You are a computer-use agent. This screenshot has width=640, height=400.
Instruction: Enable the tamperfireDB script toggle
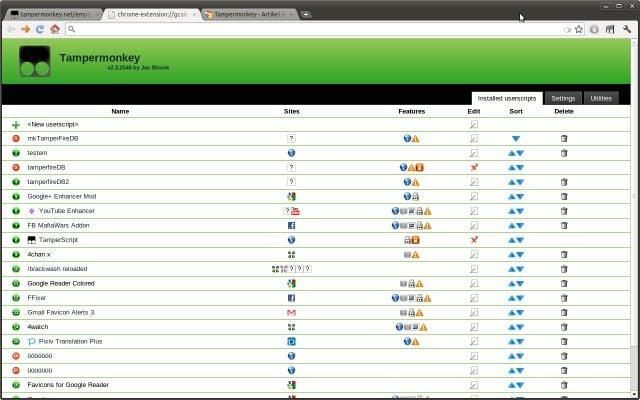click(x=16, y=167)
